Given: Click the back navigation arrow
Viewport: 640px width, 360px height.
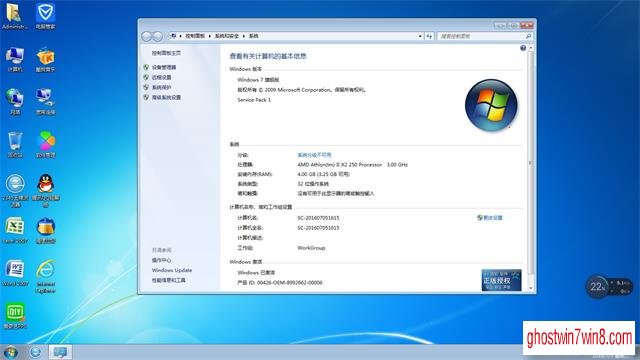Looking at the screenshot, I should coord(147,36).
